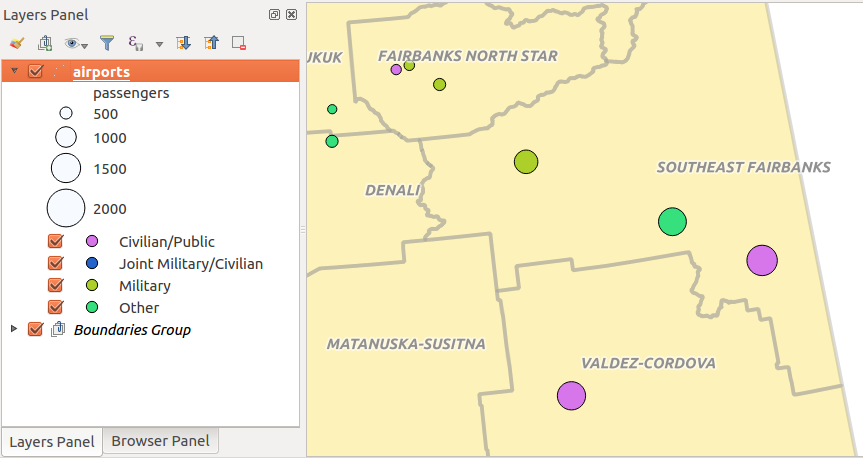The height and width of the screenshot is (458, 863).
Task: Click the Expand All layers icon
Action: coord(183,43)
